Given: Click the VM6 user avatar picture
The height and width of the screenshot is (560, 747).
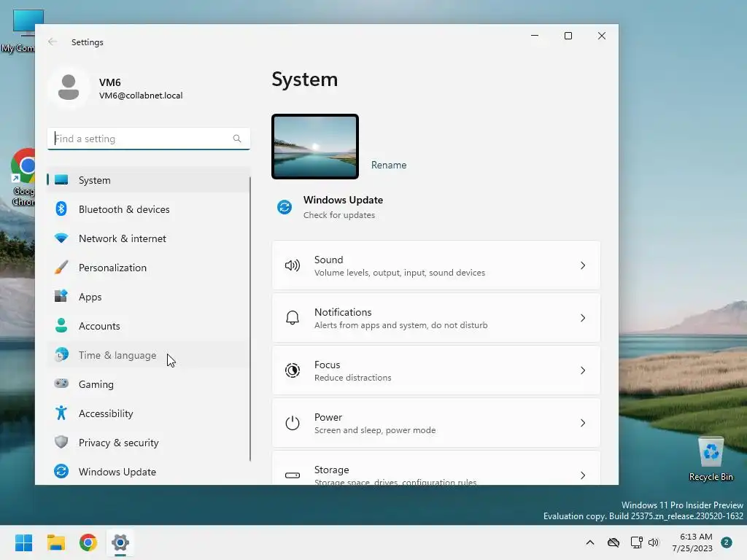Looking at the screenshot, I should [69, 87].
